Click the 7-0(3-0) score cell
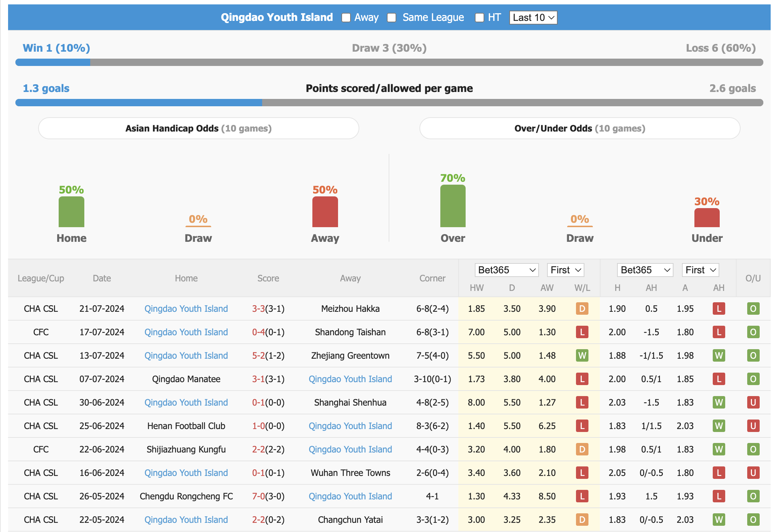Image resolution: width=778 pixels, height=532 pixels. (268, 496)
